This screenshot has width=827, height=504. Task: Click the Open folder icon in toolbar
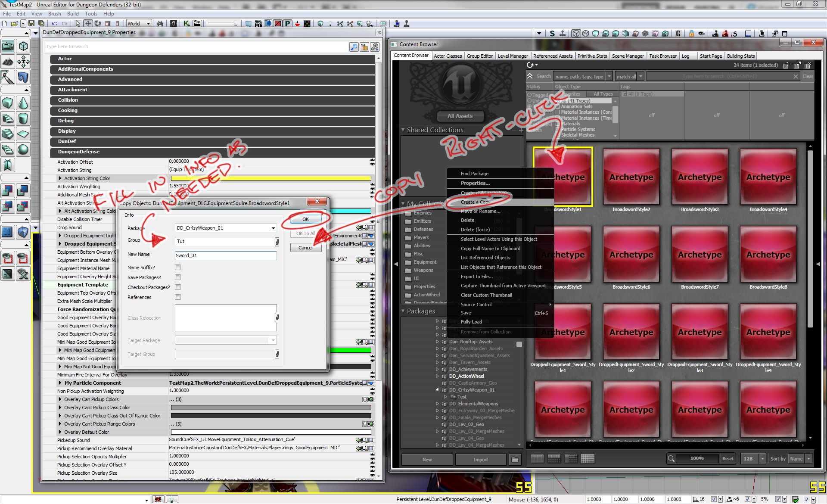click(x=14, y=24)
